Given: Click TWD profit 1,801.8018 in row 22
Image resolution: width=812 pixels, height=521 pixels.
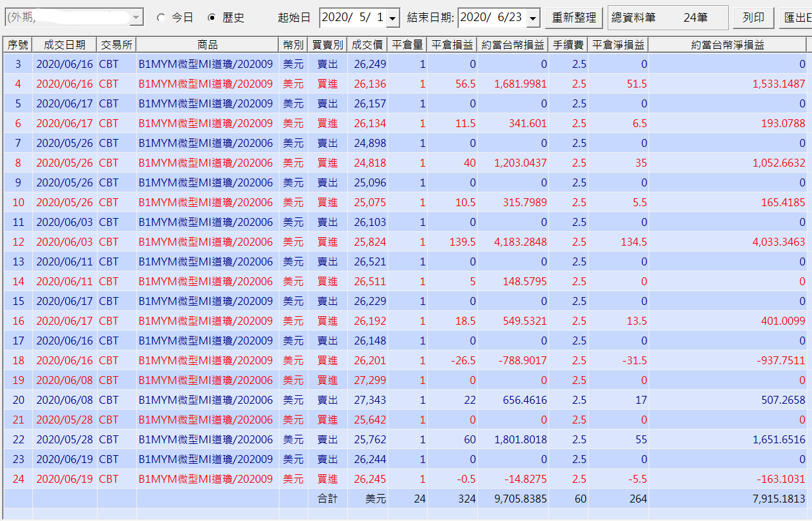Looking at the screenshot, I should click(521, 439).
